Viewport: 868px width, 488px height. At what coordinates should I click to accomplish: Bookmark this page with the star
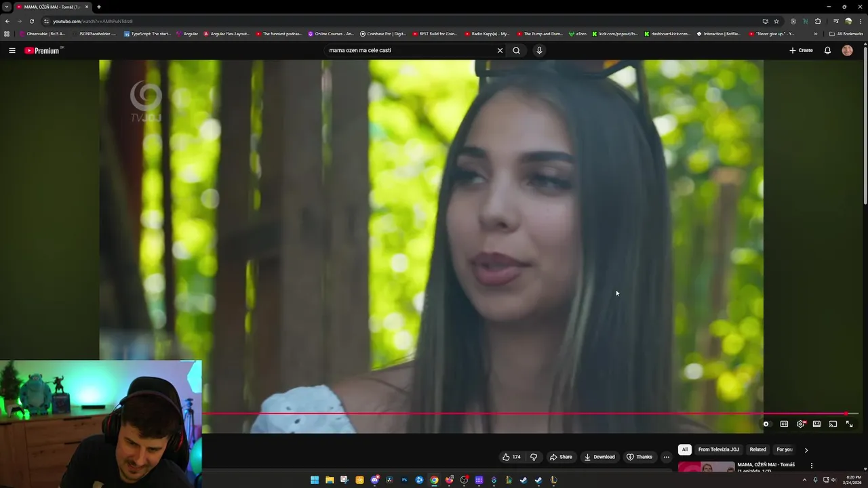[776, 21]
